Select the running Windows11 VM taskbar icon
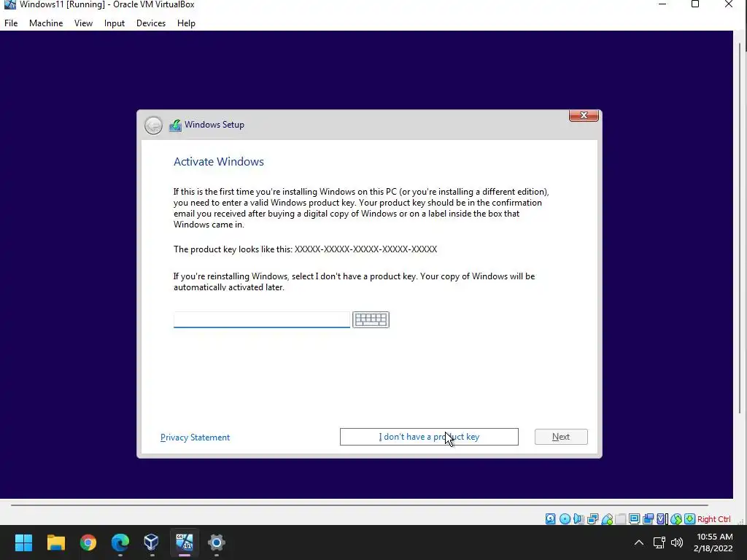747x560 pixels. coord(185,542)
